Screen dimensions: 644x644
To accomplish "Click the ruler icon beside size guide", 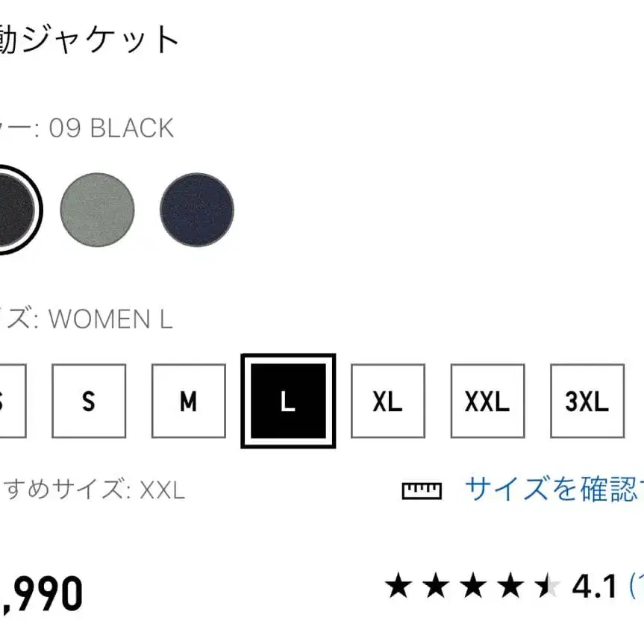I will click(422, 490).
